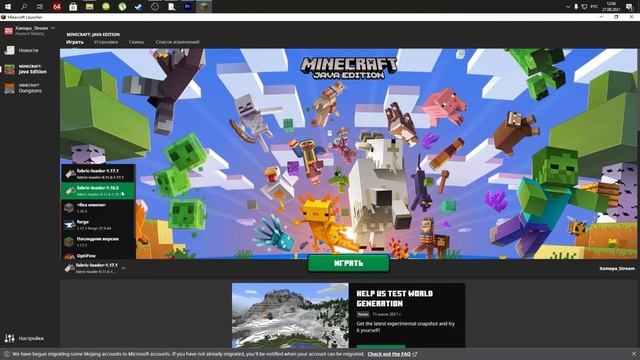Image resolution: width=640 pixels, height=360 pixels.
Task: Show hidden system tray icons
Action: click(568, 7)
